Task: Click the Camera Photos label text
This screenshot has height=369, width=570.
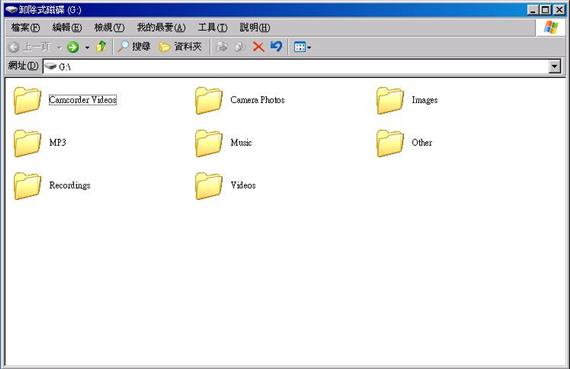Action: coord(257,100)
